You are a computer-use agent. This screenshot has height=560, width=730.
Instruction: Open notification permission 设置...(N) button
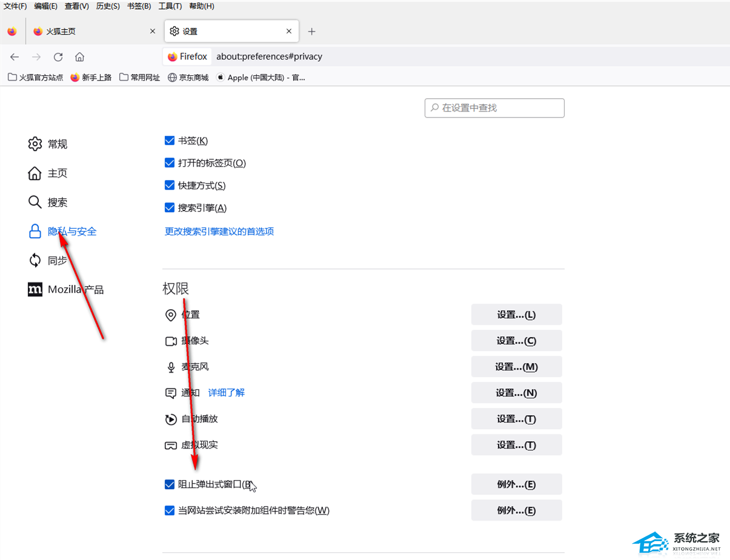point(517,393)
